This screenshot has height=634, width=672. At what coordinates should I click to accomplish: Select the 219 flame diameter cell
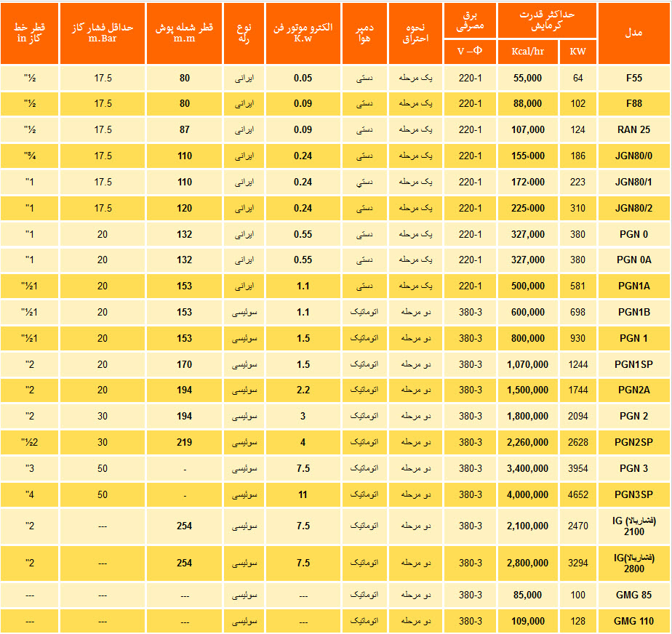click(x=185, y=443)
